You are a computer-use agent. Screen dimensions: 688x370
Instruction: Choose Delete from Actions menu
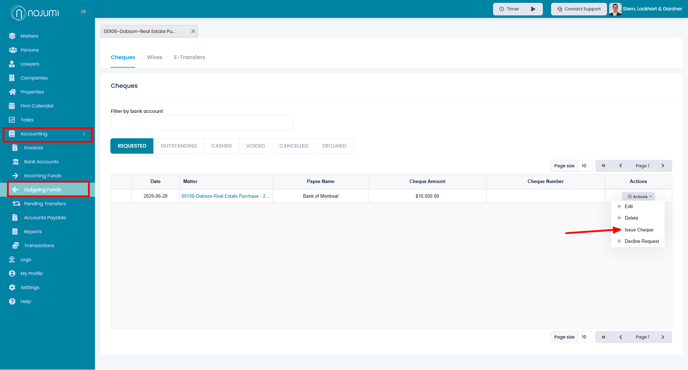point(631,218)
